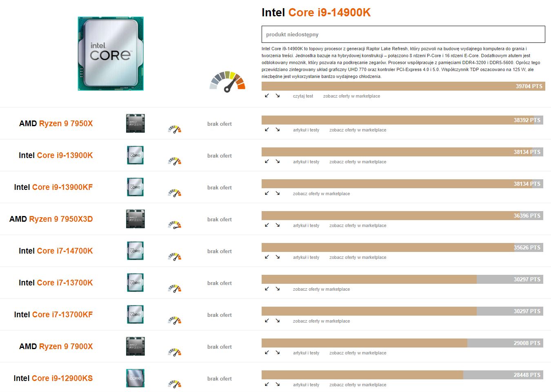Open marketplace offers link for Core i9-13900KF
551x392 pixels.
click(x=321, y=194)
